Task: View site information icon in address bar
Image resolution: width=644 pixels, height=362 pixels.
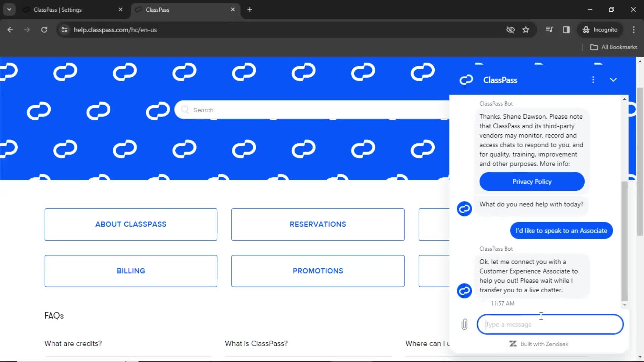Action: [x=64, y=30]
